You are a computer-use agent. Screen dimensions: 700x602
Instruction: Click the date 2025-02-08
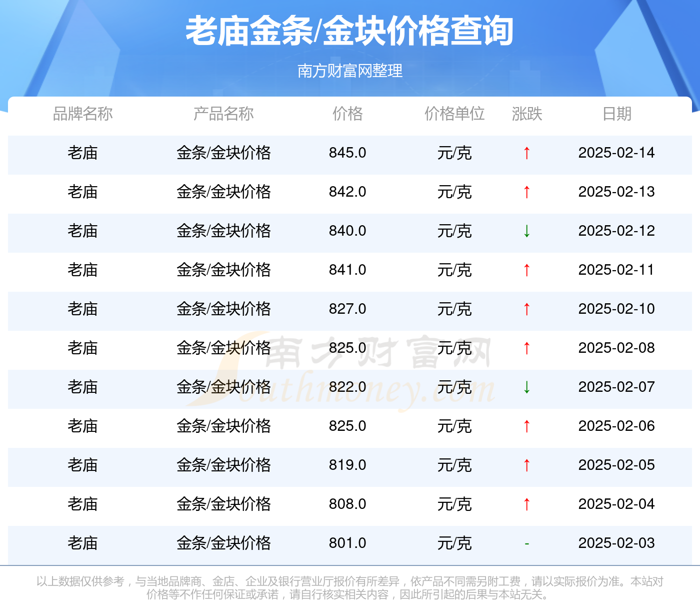pos(616,348)
